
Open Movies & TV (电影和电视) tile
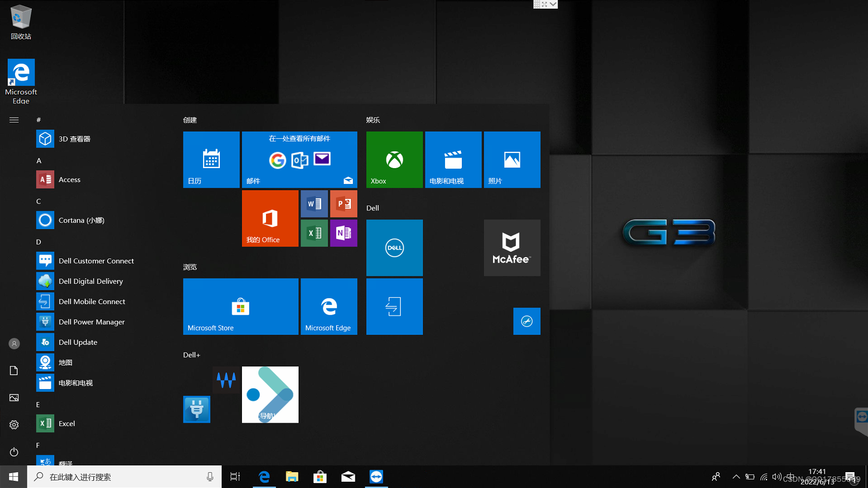[x=453, y=159]
